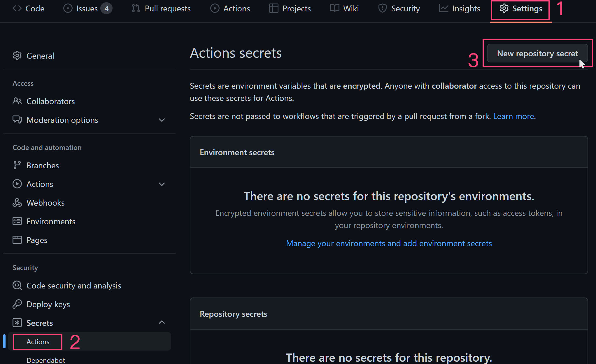Expand the Moderation options chevron

162,120
